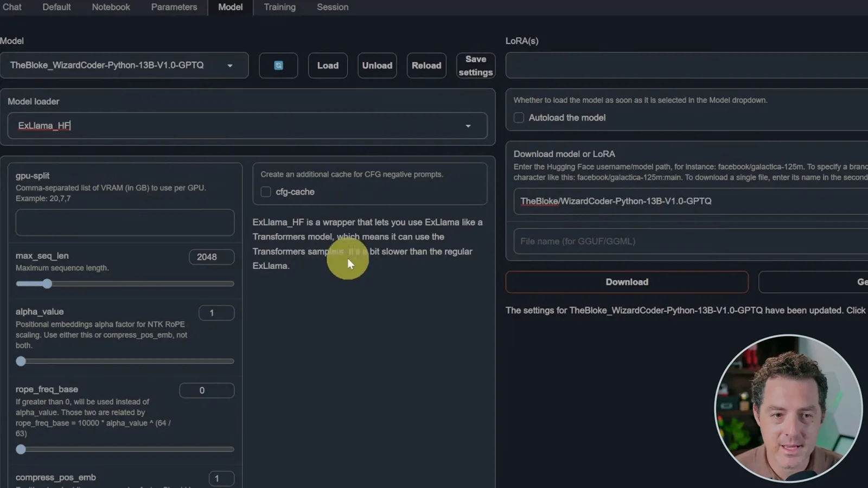Open the Training tab
The image size is (868, 488).
279,7
